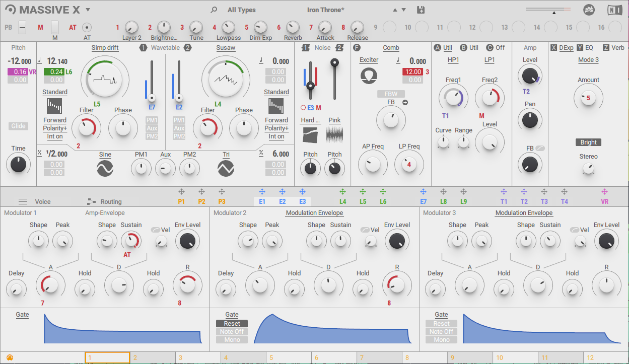Select the Tri wavetable icon

[x=226, y=167]
